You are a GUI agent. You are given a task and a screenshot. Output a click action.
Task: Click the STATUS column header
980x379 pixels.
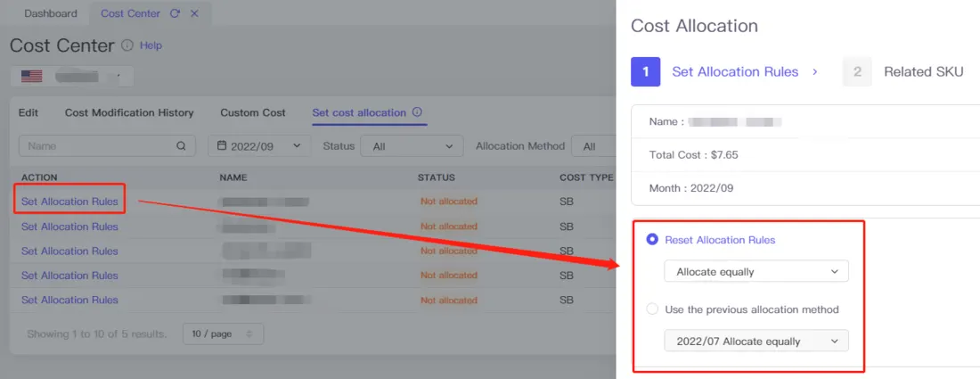(437, 177)
